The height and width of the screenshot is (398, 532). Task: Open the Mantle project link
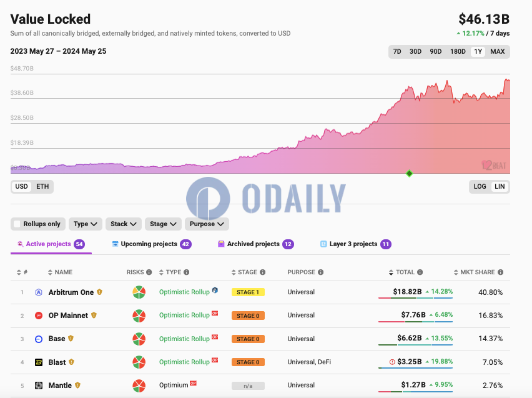pyautogui.click(x=60, y=386)
